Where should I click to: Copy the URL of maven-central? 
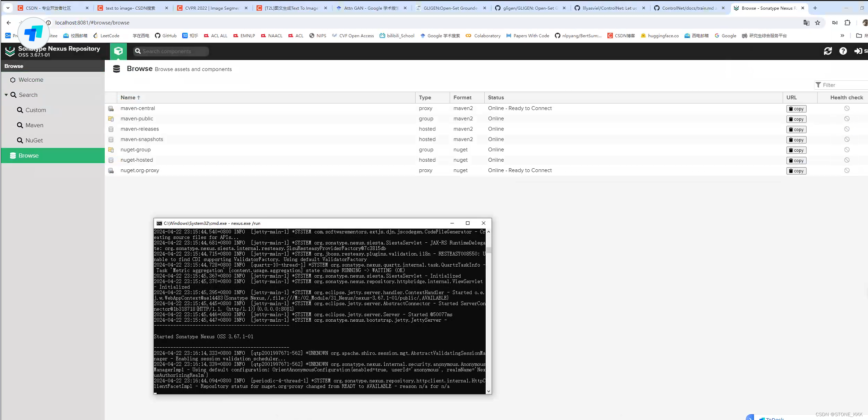click(x=796, y=109)
